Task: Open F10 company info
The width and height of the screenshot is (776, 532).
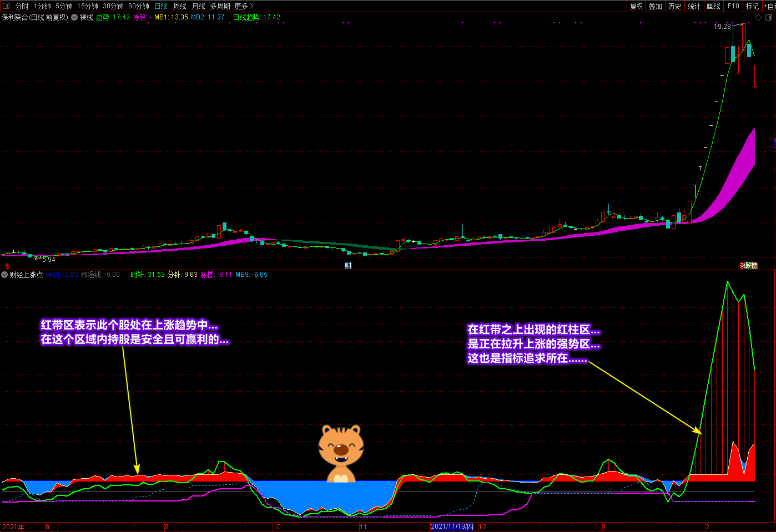Action: (733, 6)
